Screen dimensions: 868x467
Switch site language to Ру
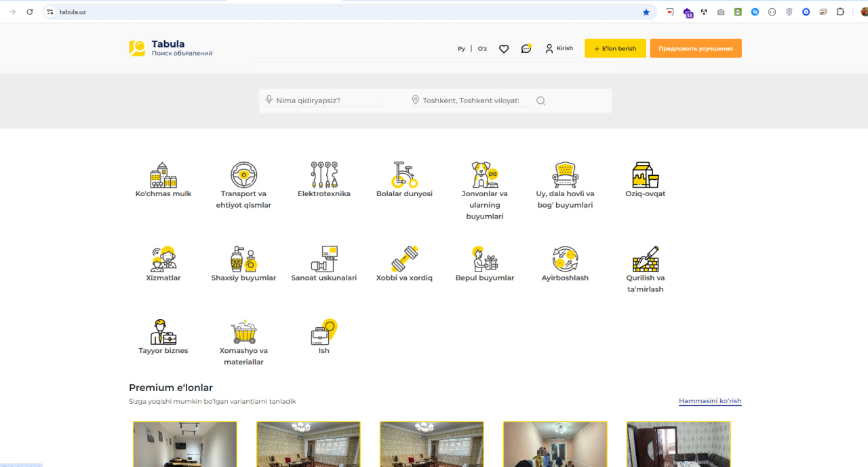pos(461,49)
